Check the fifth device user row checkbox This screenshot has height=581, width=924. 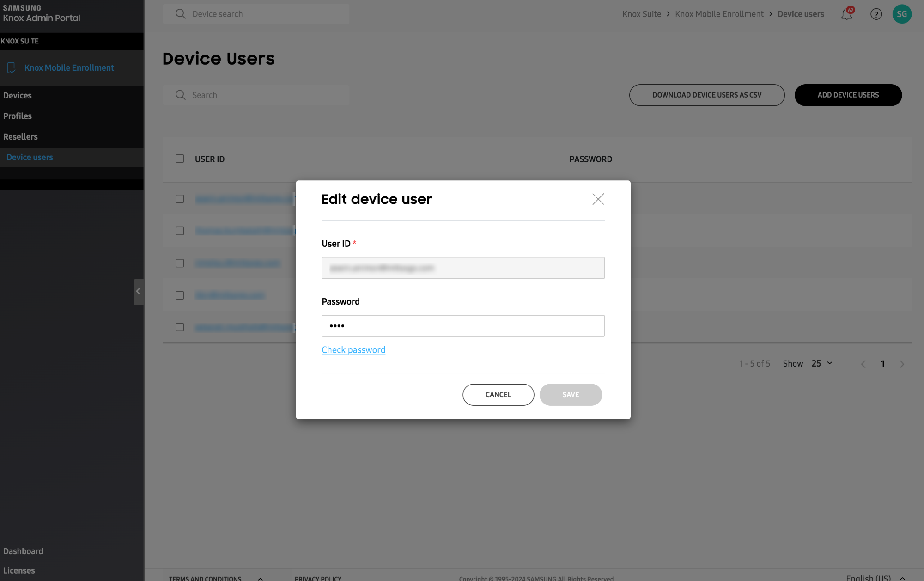pos(180,327)
